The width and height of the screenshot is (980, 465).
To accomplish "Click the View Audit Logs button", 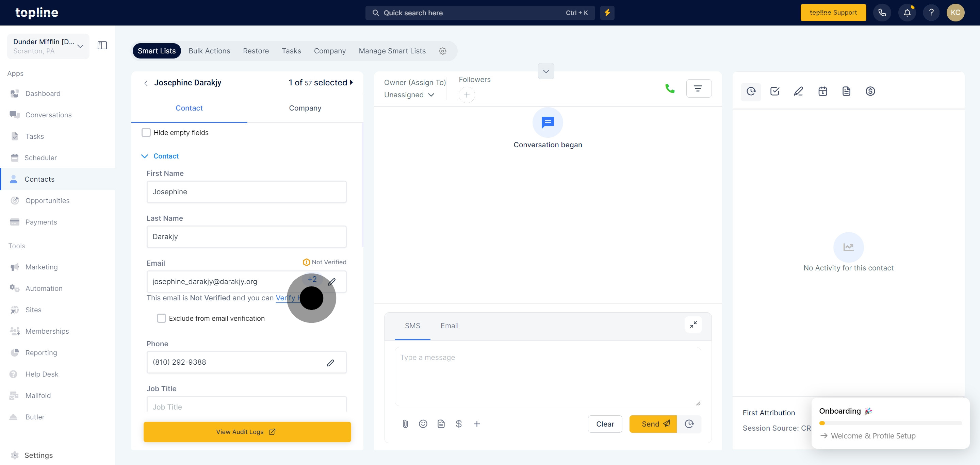I will [x=247, y=432].
